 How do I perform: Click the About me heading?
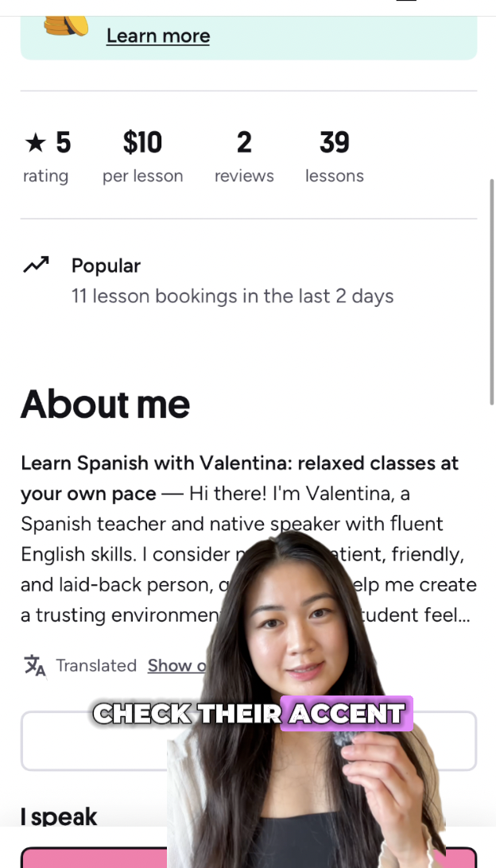pos(105,405)
